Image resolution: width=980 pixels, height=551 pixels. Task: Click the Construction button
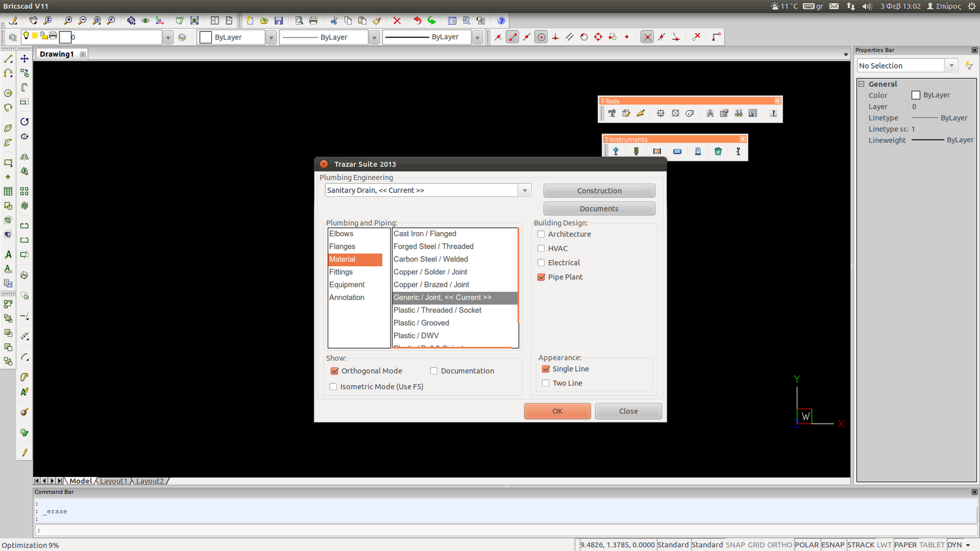click(x=598, y=190)
